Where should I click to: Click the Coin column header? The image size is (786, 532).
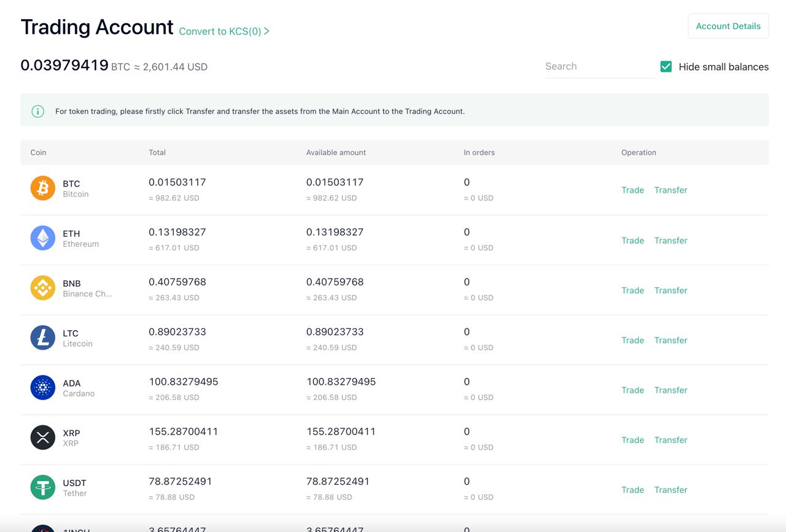point(38,152)
